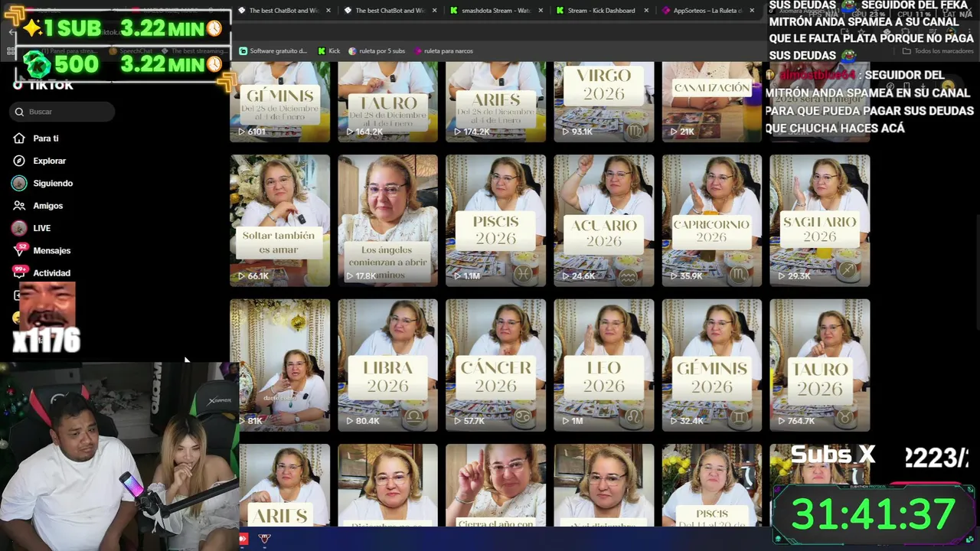Play the VIRGO 2026 video
The height and width of the screenshot is (551, 980).
[604, 102]
